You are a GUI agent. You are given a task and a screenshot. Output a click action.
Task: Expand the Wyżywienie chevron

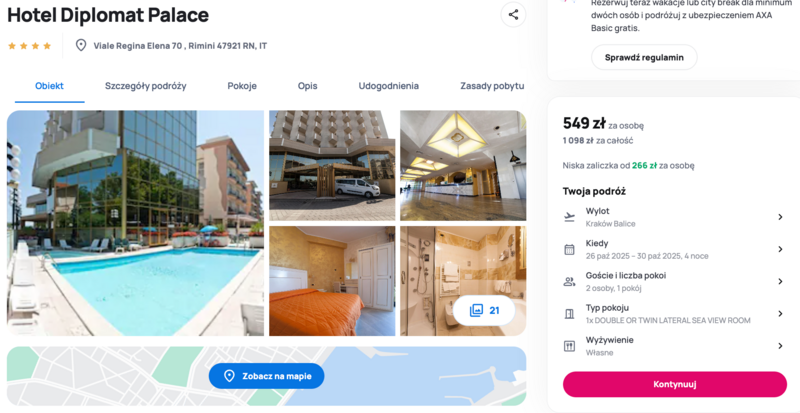coord(780,346)
